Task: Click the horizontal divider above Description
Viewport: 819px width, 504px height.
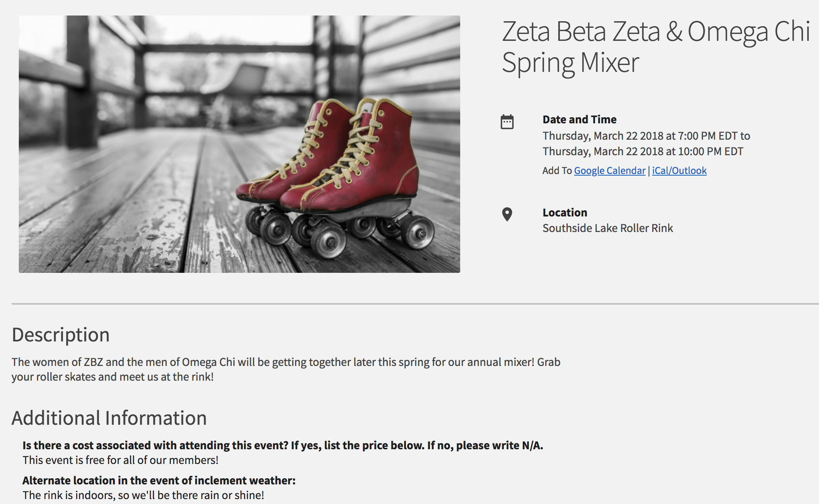Action: (415, 304)
